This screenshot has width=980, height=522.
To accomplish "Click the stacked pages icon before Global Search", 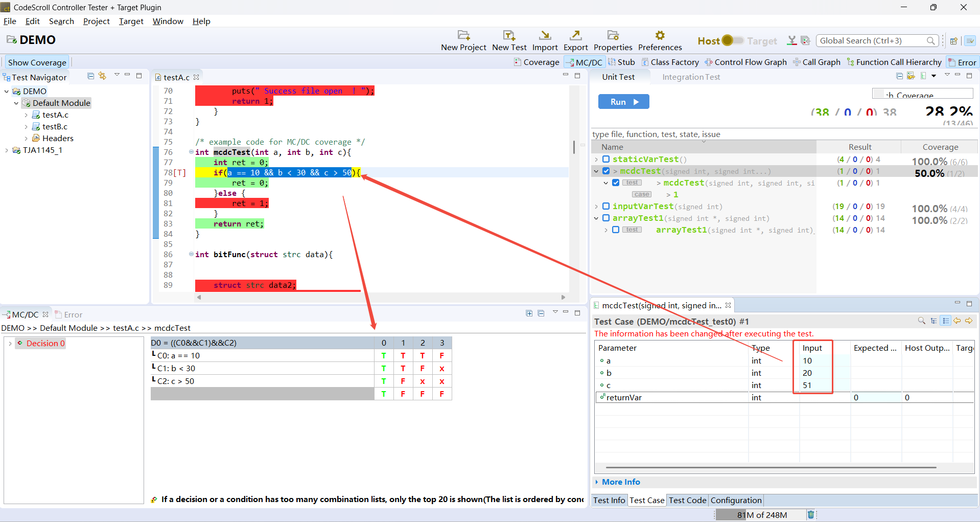I will point(805,40).
